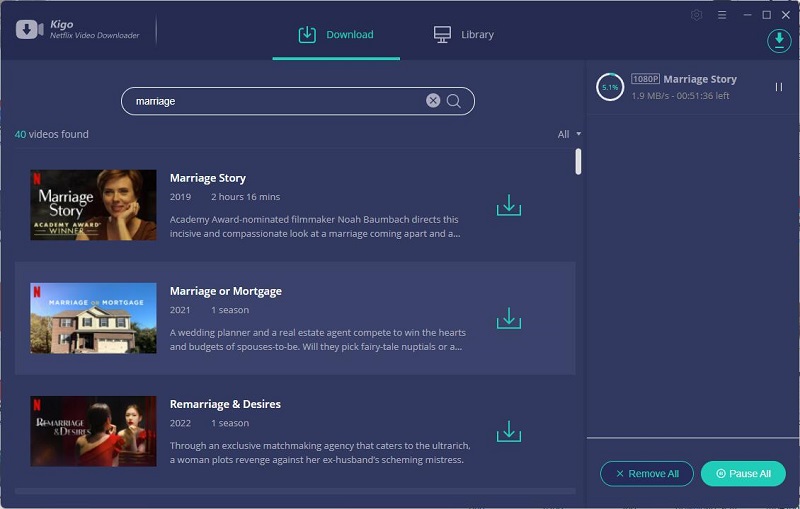Click the 1080P quality badge
Viewport: 800px width, 509px height.
click(645, 79)
